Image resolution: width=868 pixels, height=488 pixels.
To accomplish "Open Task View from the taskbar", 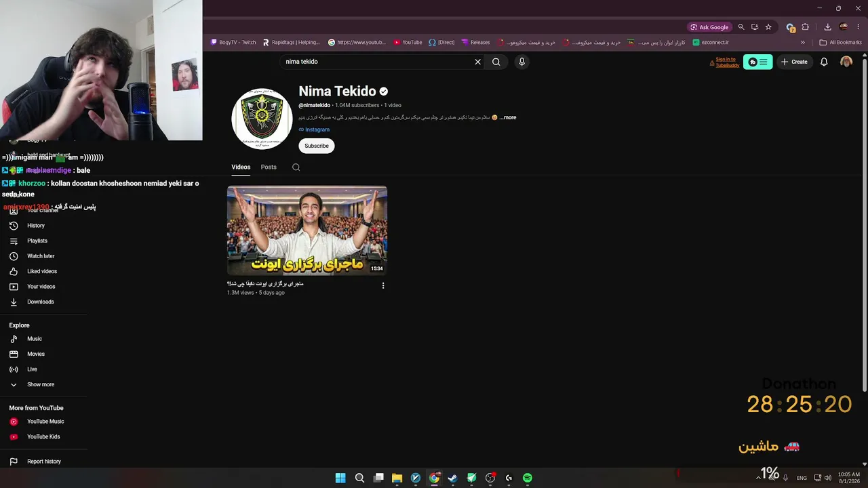I will 378,478.
